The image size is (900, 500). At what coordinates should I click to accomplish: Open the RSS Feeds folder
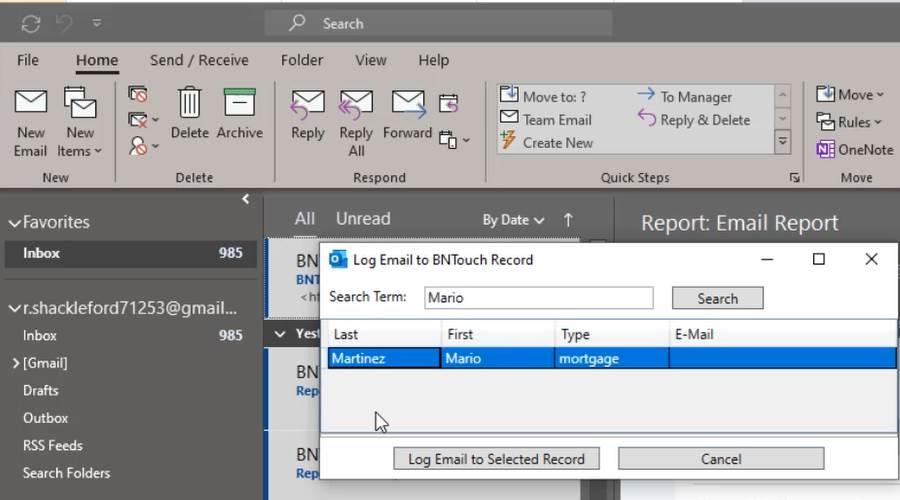click(x=53, y=445)
